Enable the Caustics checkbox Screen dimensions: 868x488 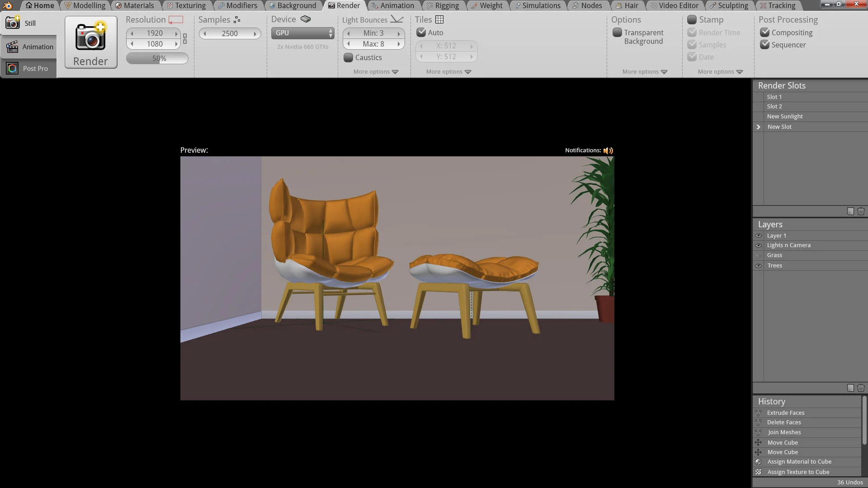(x=349, y=57)
